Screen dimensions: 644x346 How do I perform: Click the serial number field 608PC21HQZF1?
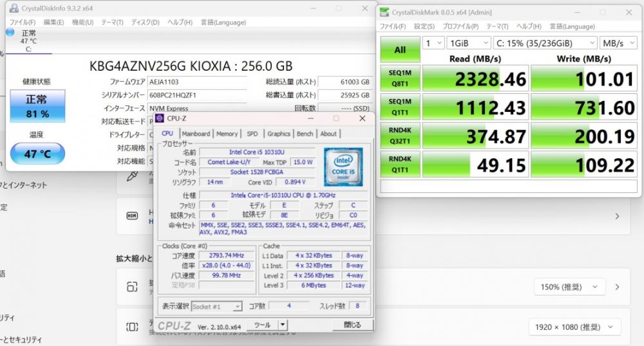pyautogui.click(x=196, y=95)
